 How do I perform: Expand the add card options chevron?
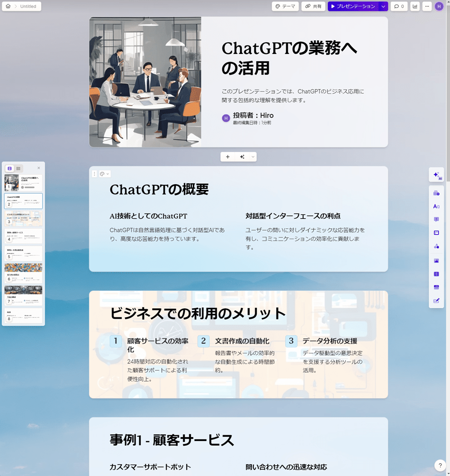point(252,157)
